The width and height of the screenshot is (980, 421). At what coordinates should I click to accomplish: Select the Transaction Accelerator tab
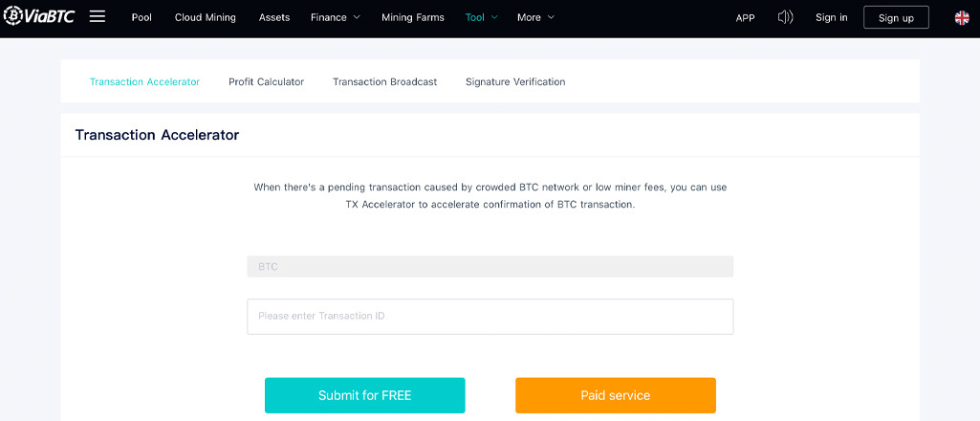[x=144, y=82]
